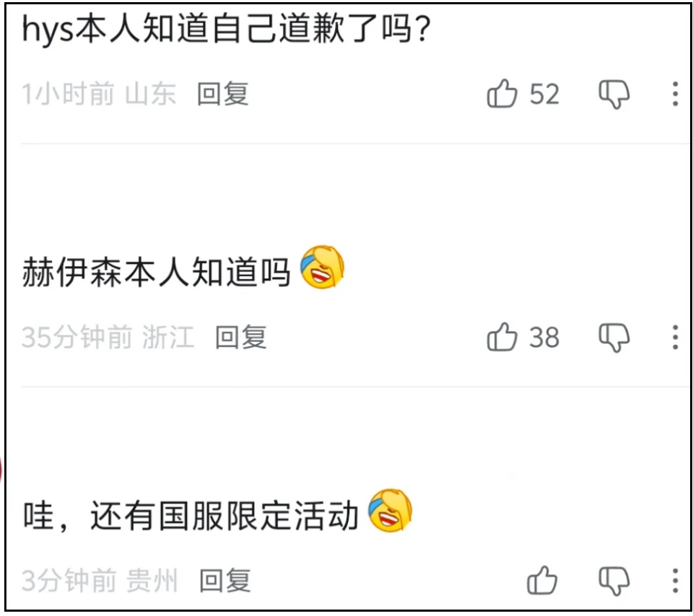Open more options for the 山东 comment
This screenshot has width=693, height=616.
click(675, 94)
